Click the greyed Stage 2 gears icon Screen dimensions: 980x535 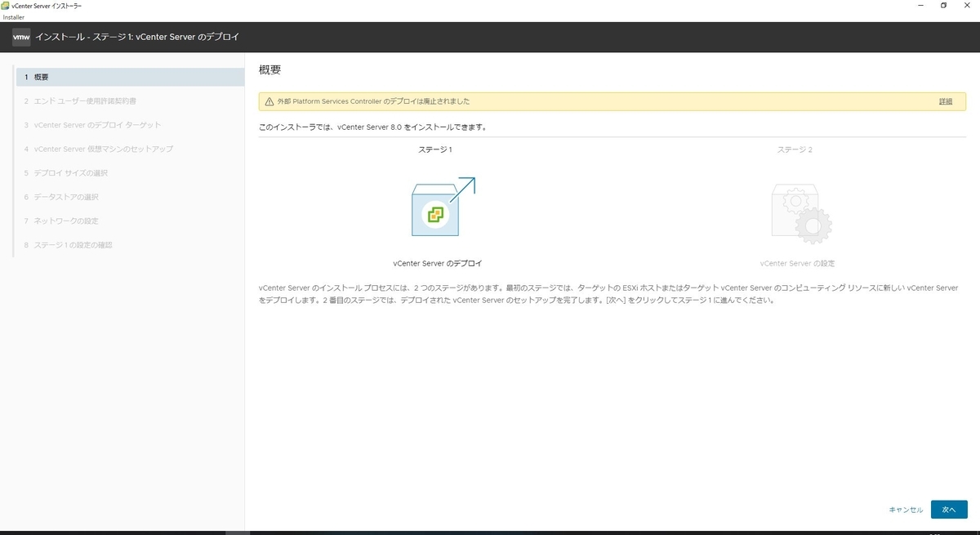pos(801,214)
